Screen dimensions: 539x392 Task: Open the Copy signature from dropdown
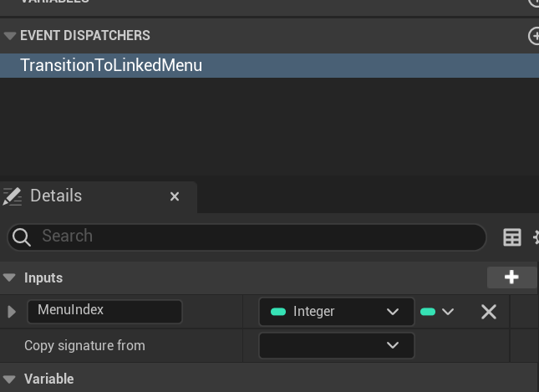click(x=336, y=345)
